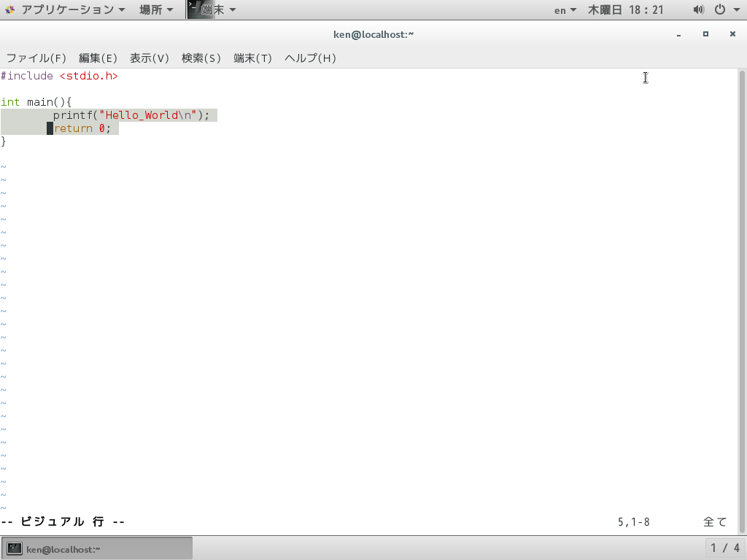Open the ファイル(F) menu

(x=36, y=58)
